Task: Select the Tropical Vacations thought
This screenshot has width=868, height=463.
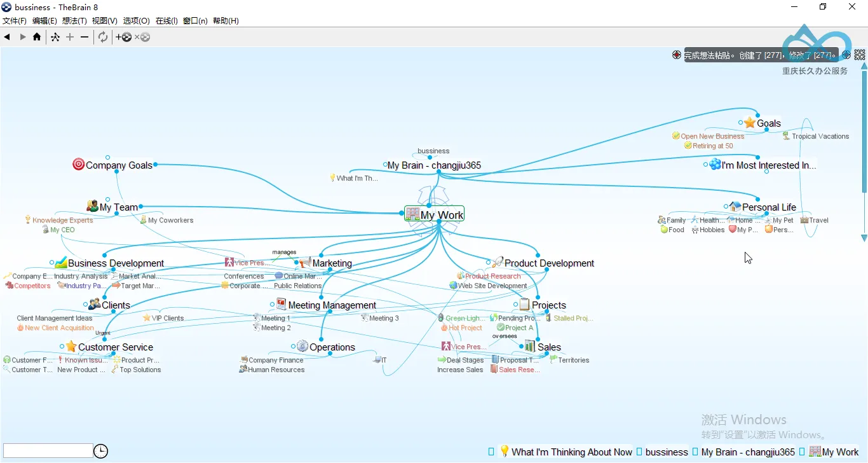Action: pos(815,136)
